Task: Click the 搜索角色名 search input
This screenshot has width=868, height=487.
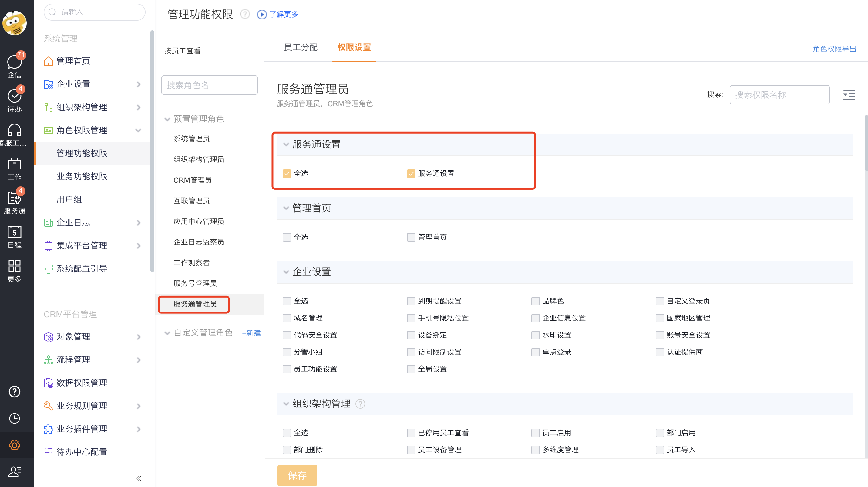Action: (x=209, y=85)
